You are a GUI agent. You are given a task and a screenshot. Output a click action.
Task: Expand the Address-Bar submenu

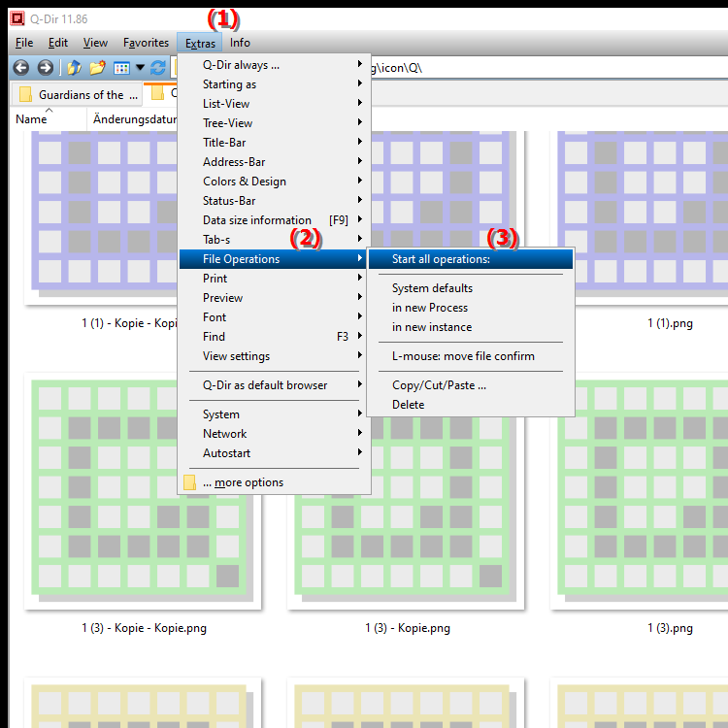pos(275,162)
